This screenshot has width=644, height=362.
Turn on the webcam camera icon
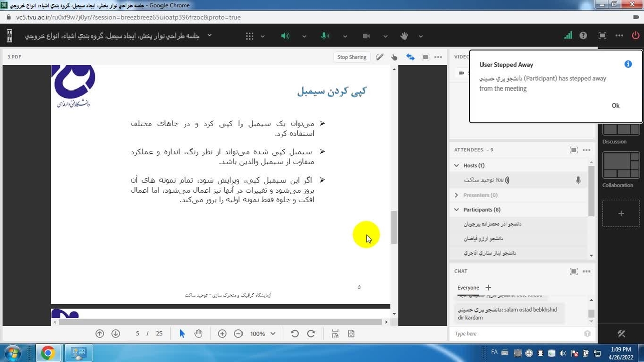tap(366, 36)
